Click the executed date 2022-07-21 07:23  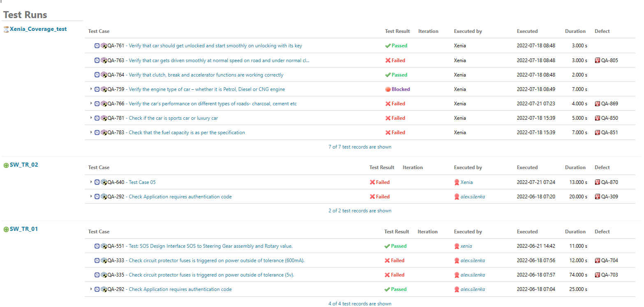click(x=536, y=104)
